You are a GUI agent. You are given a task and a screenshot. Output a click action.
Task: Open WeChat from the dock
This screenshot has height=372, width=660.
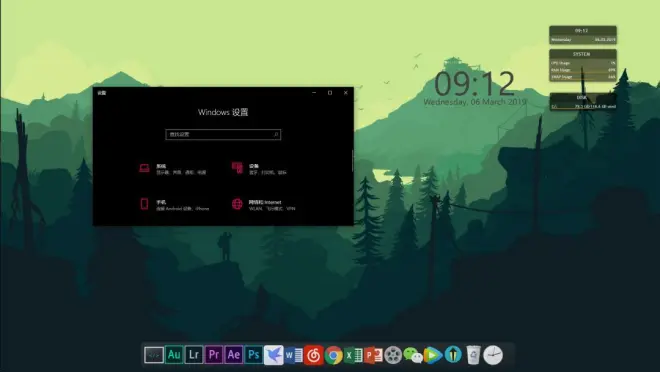[x=413, y=356]
